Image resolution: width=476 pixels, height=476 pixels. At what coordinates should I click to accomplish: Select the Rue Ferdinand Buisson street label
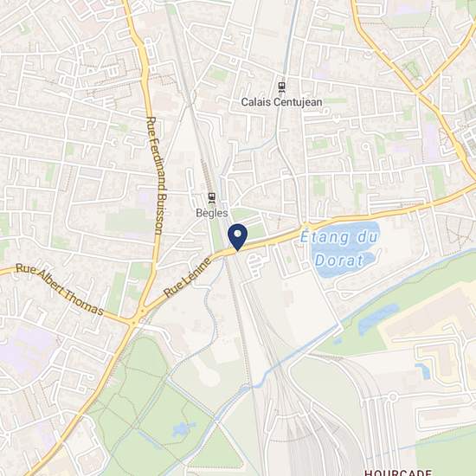[x=157, y=176]
